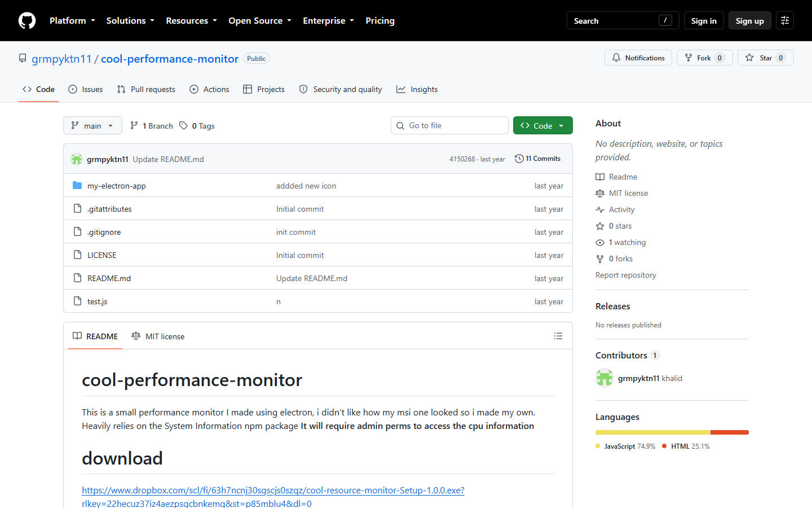Open the 1 Branch link
Viewport: 812px width, 508px height.
[152, 125]
